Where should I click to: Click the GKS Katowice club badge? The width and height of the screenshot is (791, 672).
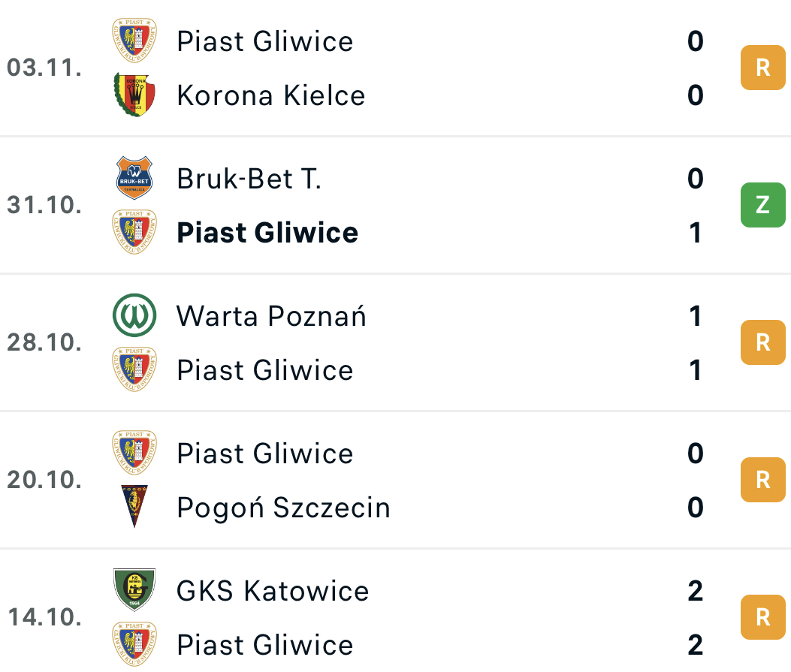click(134, 590)
